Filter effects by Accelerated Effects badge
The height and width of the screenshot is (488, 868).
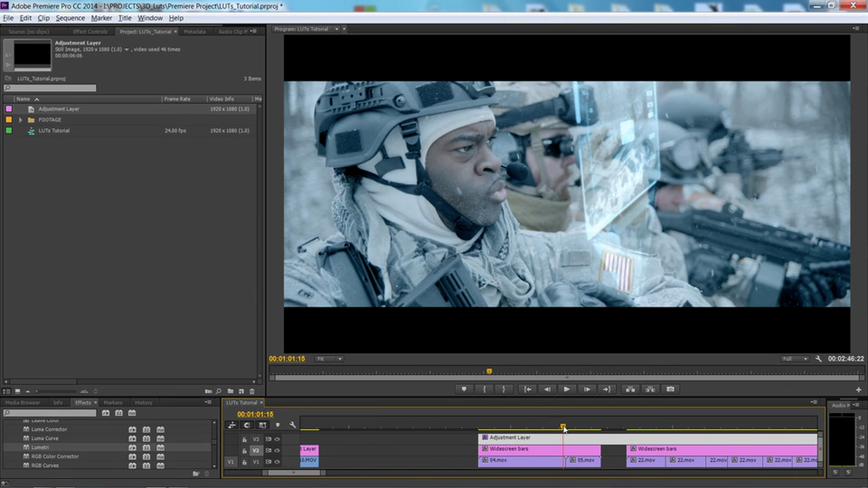coord(105,413)
